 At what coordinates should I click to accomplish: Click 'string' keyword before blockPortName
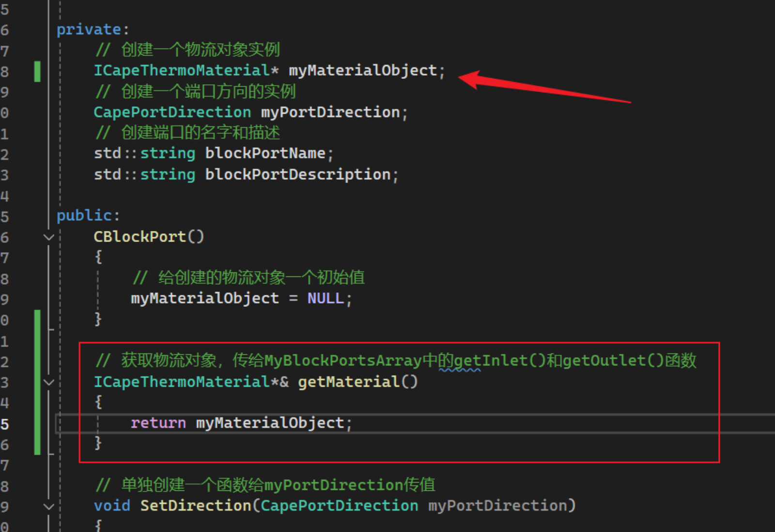[x=168, y=153]
